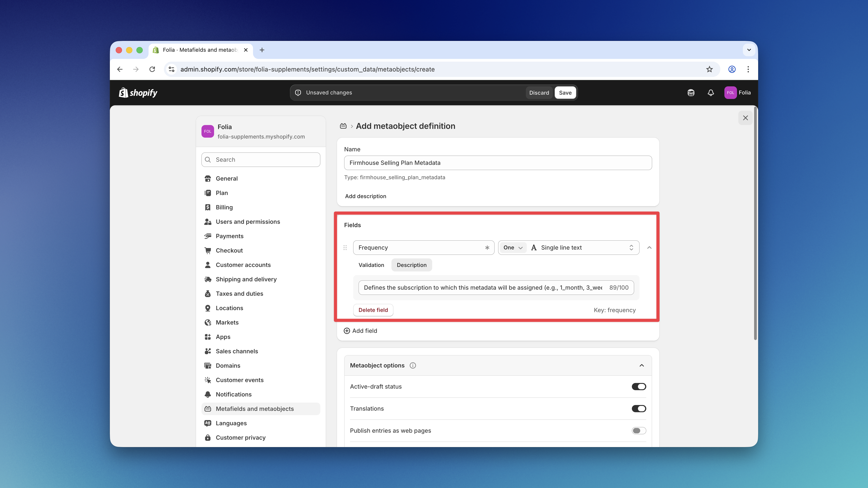Reload the page in the browser
Screen dimensions: 868x488
click(152, 69)
